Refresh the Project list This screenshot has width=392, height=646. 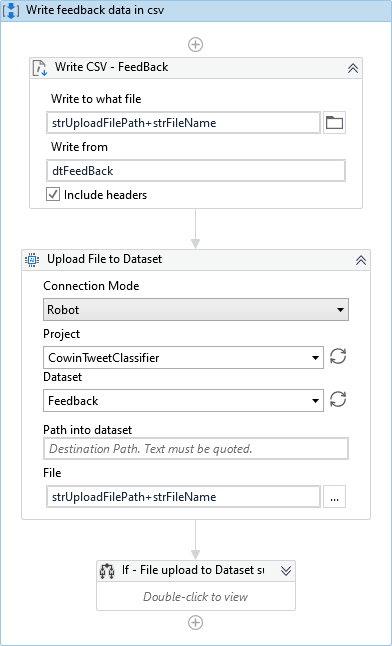pyautogui.click(x=338, y=356)
